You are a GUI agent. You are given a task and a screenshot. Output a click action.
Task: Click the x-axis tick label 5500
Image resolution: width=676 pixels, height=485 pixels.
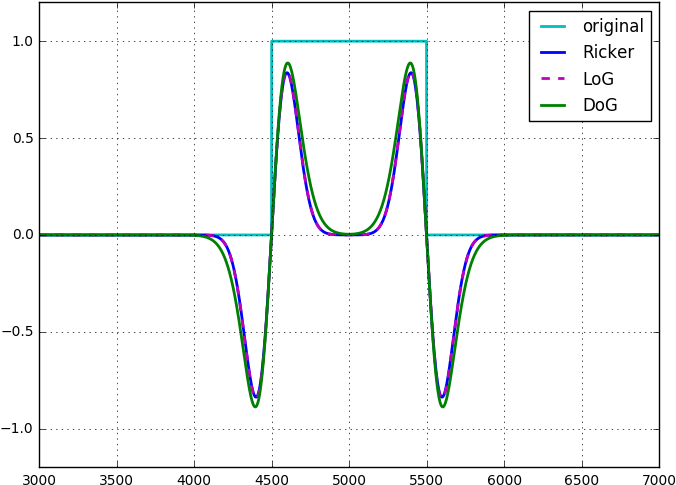coord(427,479)
